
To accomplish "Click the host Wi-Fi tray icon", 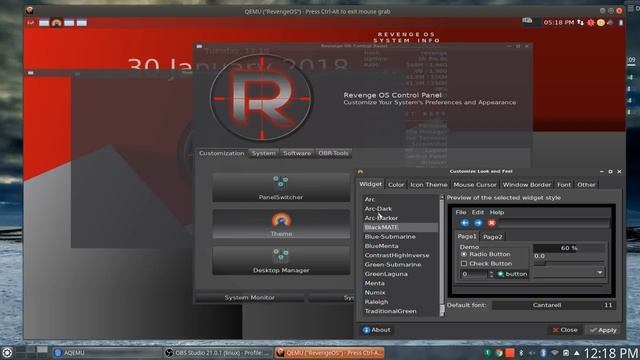I will point(554,353).
